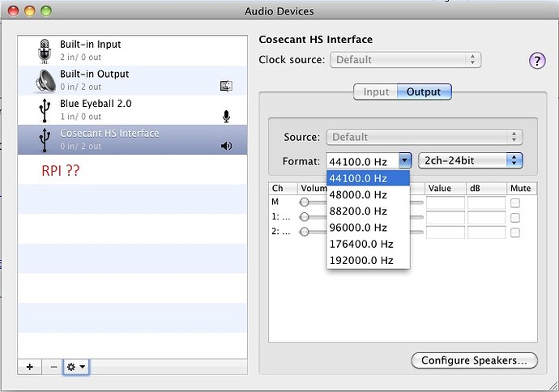Click the Blue Eyeball 2.0 USB icon
This screenshot has width=559, height=392.
[x=44, y=110]
